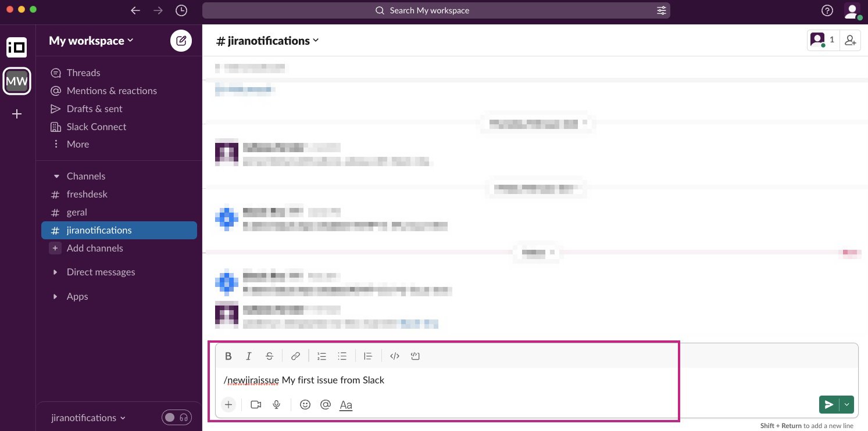Screen dimensions: 868x431
Task: Toggle strikethrough text formatting
Action: (269, 356)
